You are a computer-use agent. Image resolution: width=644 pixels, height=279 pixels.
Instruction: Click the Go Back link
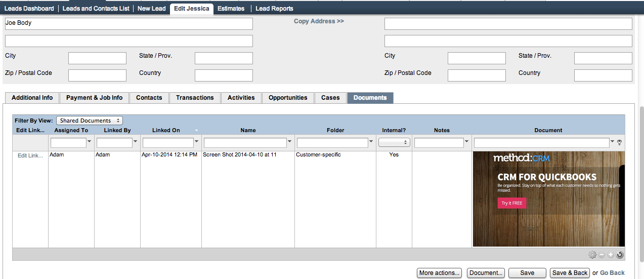coord(612,273)
